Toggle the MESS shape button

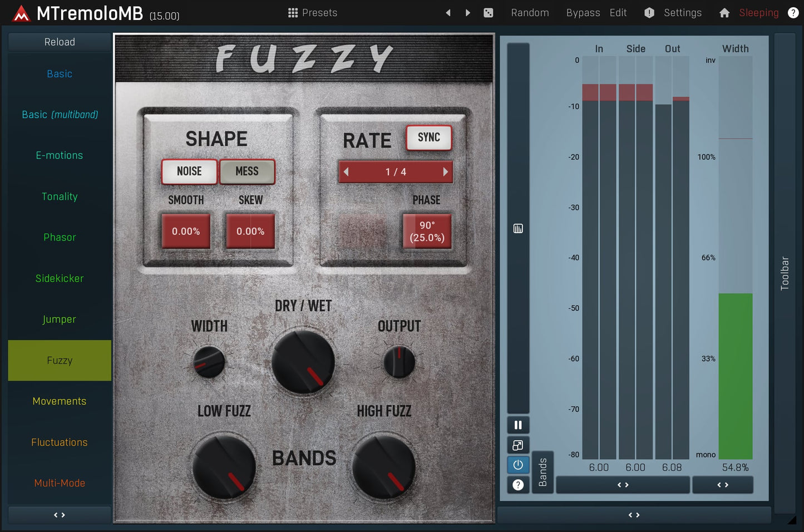(247, 171)
